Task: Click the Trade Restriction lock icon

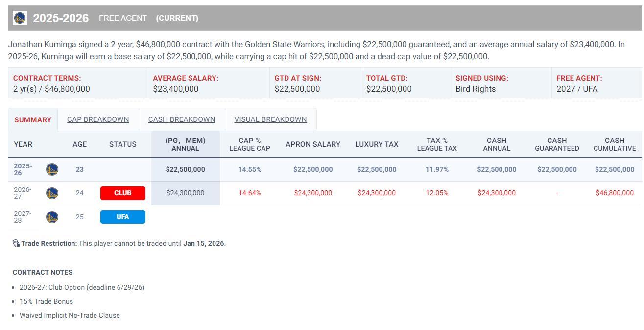Action: click(16, 243)
